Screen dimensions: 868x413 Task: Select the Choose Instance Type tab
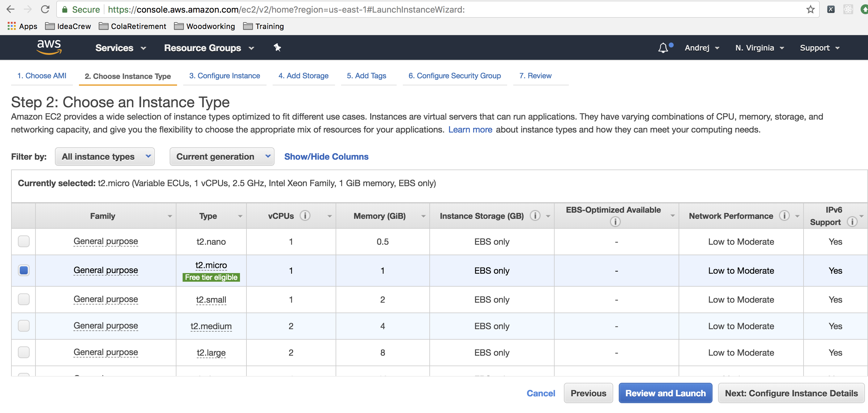tap(128, 76)
